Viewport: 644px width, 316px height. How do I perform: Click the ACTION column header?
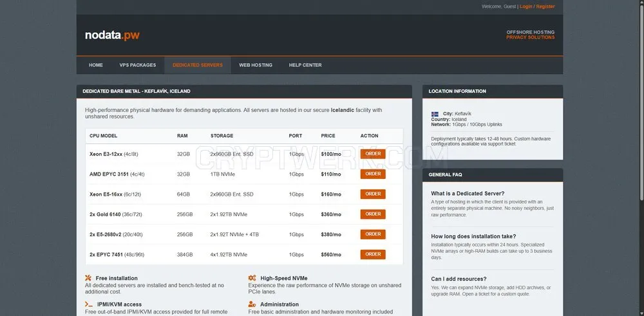point(370,136)
